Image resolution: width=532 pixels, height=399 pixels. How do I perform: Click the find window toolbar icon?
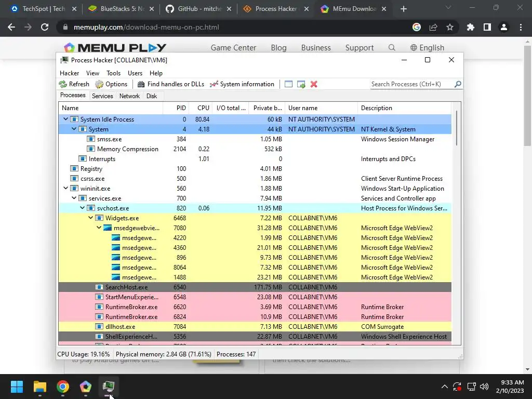(288, 84)
